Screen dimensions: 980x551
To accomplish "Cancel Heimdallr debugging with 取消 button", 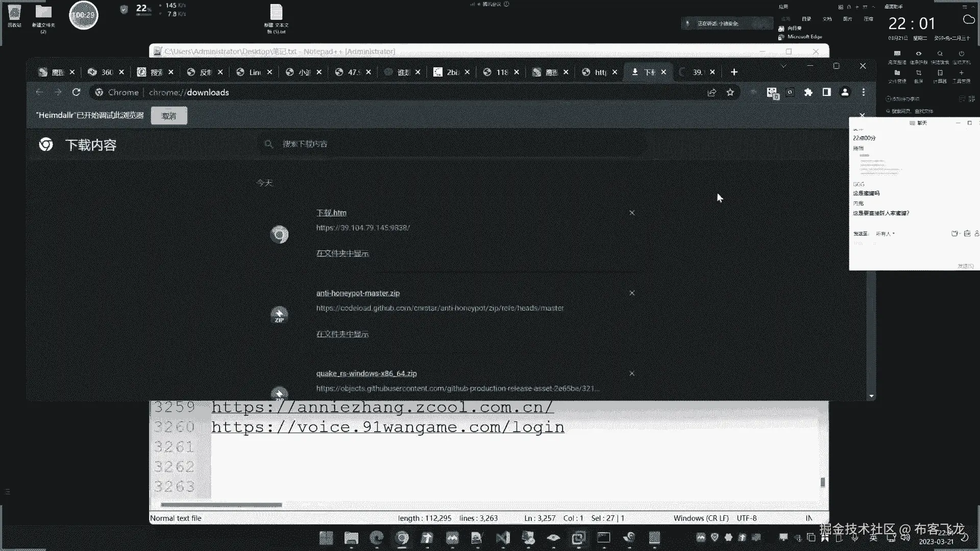I will pyautogui.click(x=169, y=116).
